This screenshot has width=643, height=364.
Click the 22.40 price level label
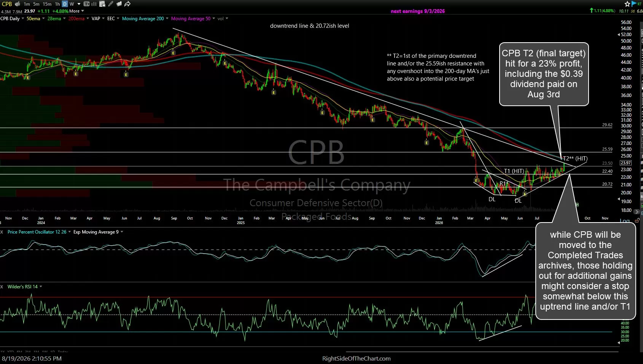coord(607,171)
